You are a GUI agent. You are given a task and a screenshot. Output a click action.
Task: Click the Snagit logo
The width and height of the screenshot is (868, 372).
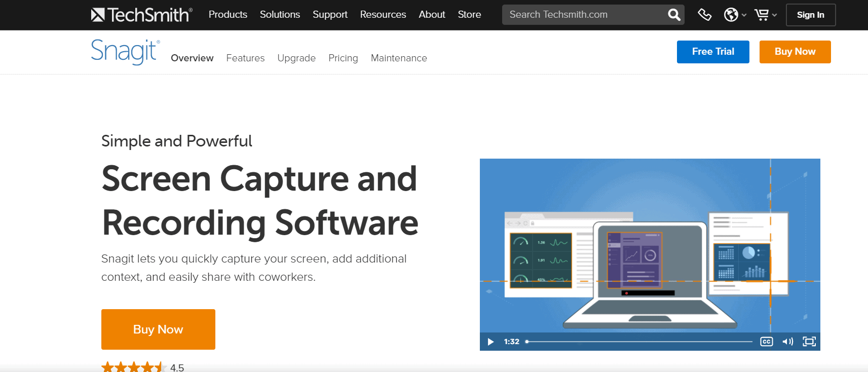(x=125, y=52)
